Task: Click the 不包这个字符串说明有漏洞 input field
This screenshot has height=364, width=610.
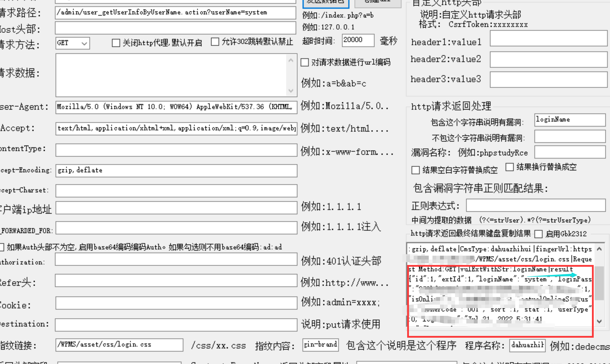Action: pos(570,137)
